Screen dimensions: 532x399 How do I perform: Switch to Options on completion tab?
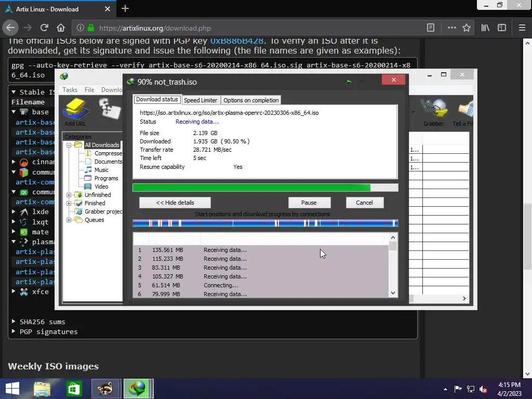click(x=251, y=100)
